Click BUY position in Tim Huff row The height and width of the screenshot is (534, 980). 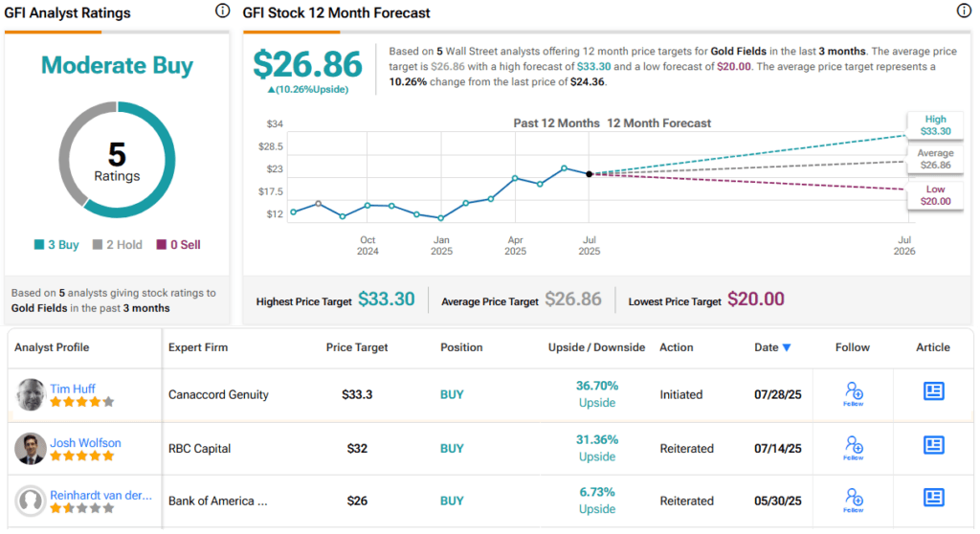click(x=452, y=394)
